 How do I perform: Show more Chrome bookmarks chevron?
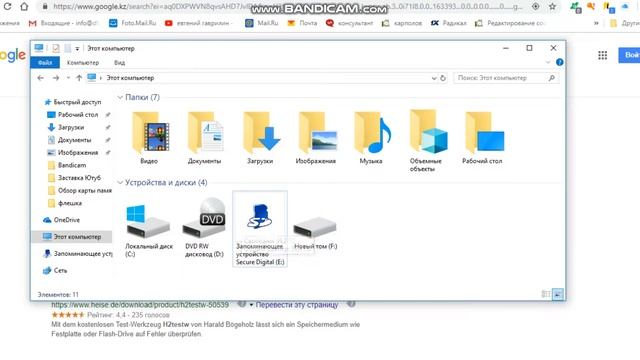point(596,23)
